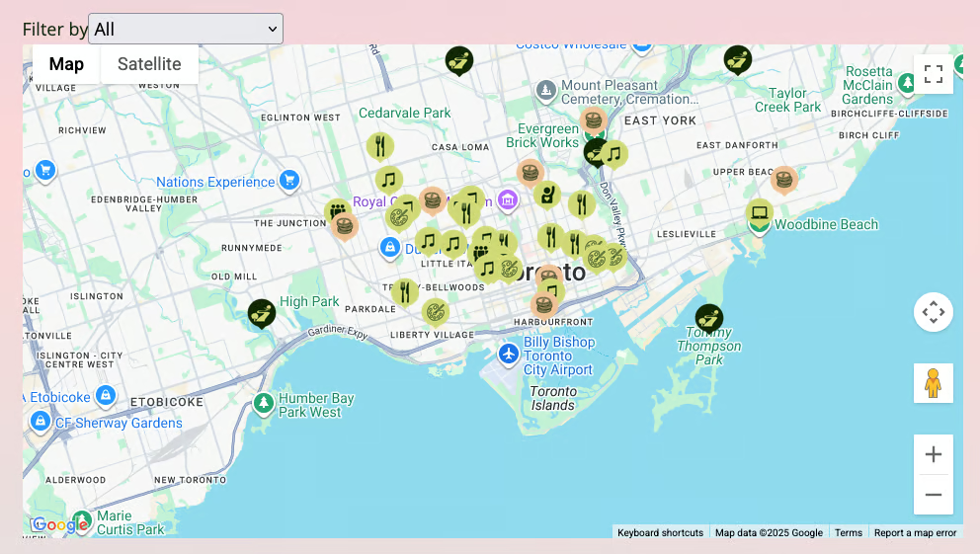Click the pancake marker at Upper Beaches
The width and height of the screenshot is (980, 554).
[784, 179]
